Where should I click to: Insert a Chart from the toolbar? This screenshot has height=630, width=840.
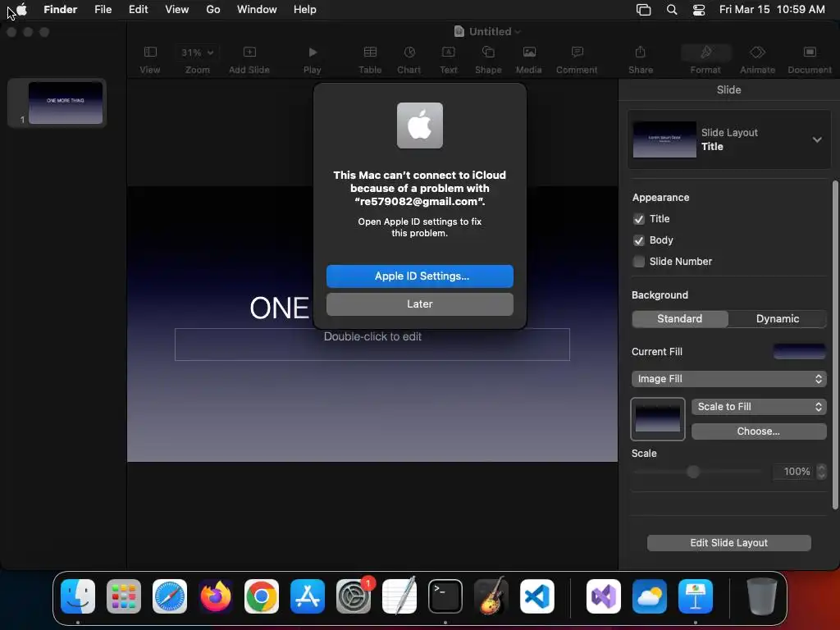pyautogui.click(x=409, y=59)
